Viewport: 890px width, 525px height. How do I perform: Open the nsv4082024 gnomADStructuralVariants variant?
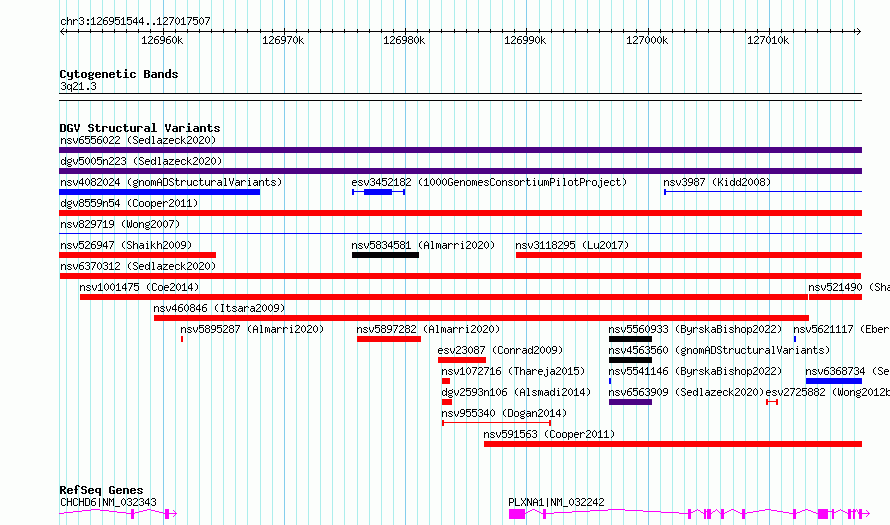pos(171,182)
